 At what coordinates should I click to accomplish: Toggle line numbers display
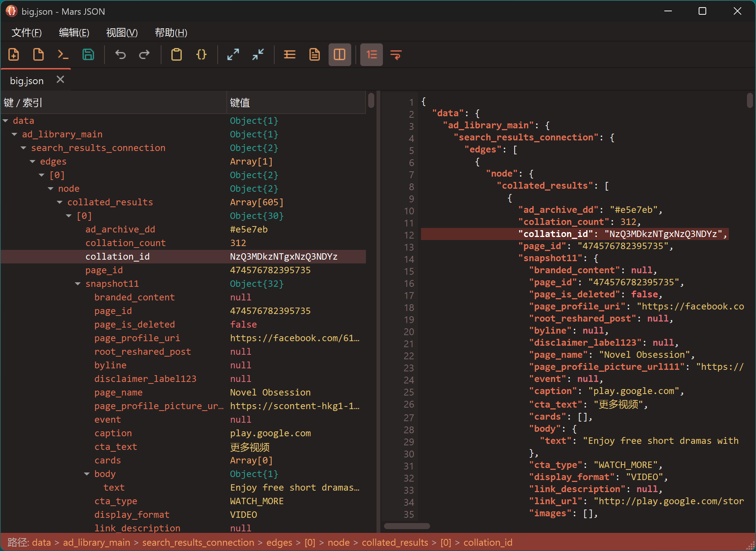click(x=371, y=55)
